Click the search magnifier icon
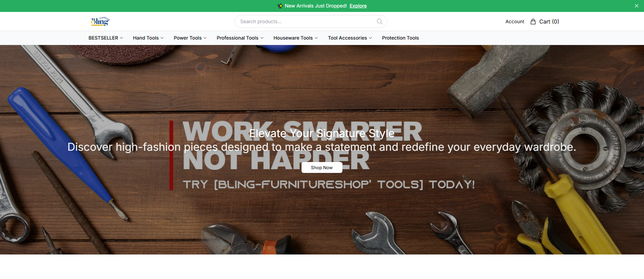 379,21
